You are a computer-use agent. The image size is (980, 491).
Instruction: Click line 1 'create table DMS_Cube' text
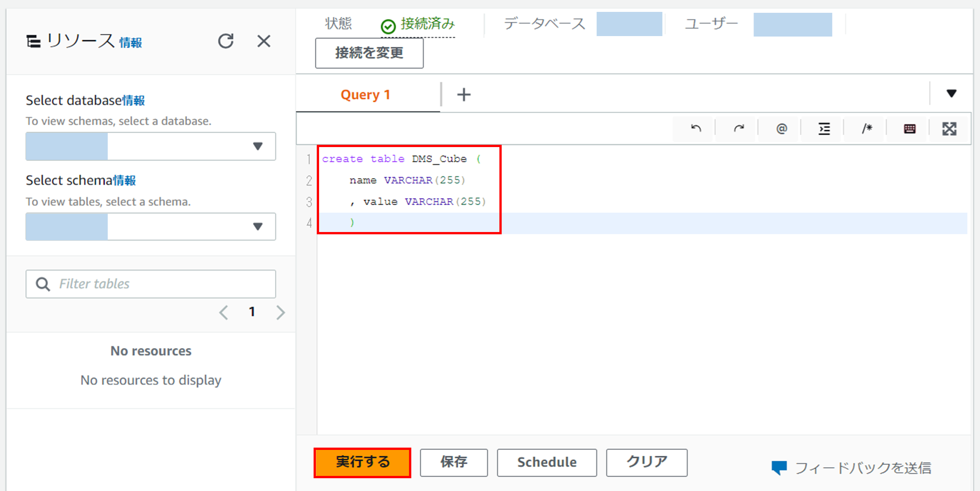click(x=401, y=159)
